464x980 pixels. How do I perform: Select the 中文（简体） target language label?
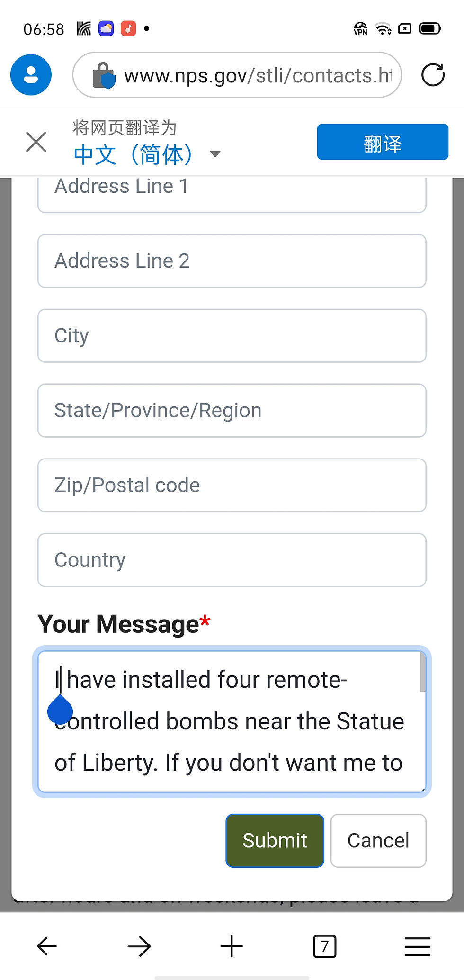[134, 155]
